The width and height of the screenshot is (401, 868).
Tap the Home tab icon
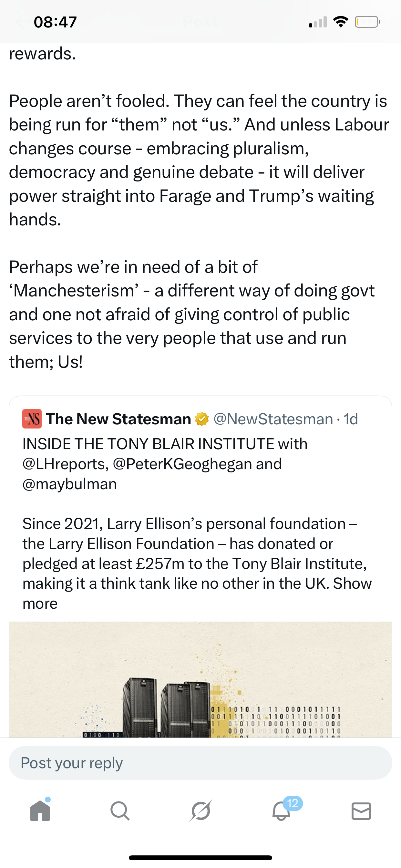point(40,811)
